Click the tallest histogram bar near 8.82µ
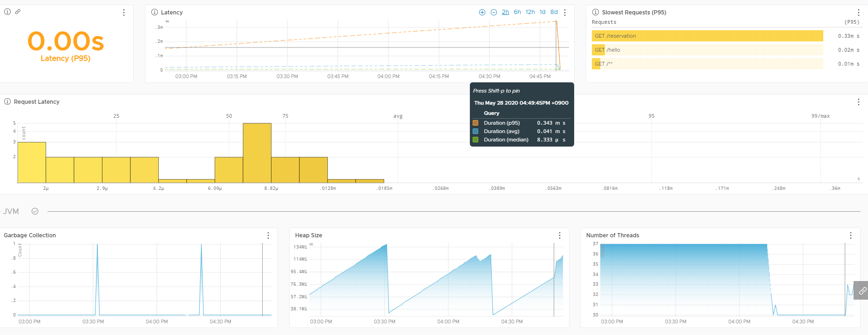This screenshot has width=868, height=335. (257, 153)
